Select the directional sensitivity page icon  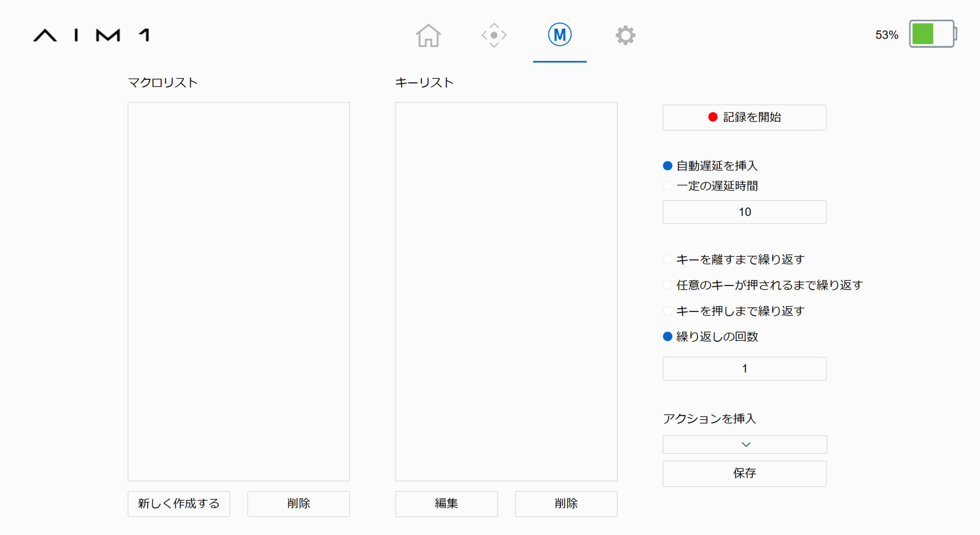click(494, 35)
